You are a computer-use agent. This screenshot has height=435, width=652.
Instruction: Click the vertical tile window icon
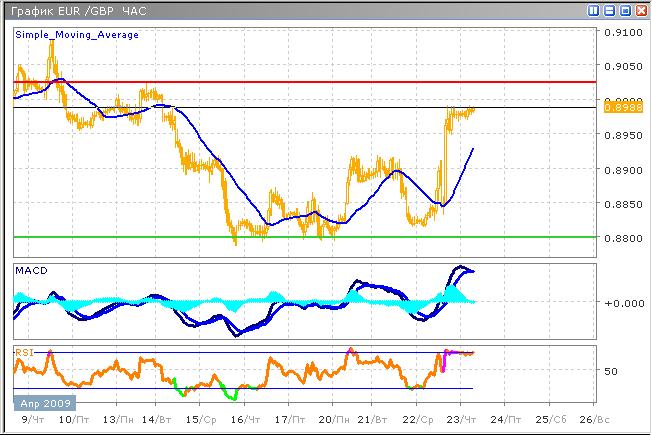click(x=594, y=10)
